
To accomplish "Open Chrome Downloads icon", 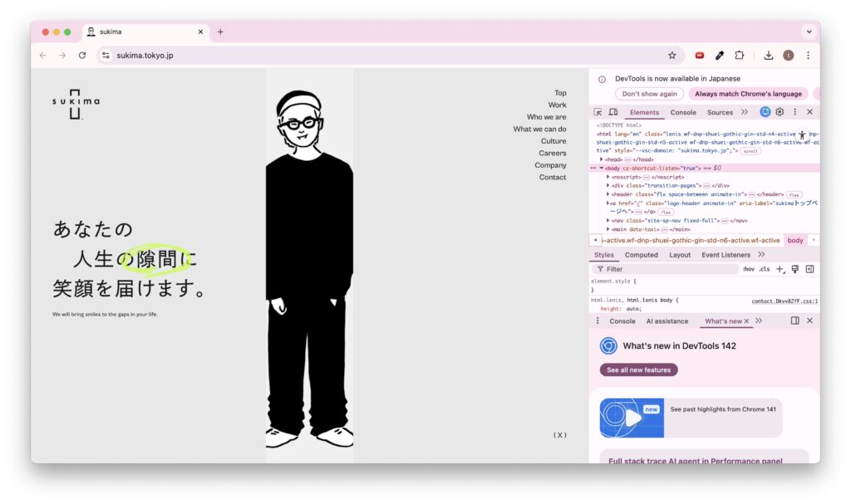I will (769, 56).
